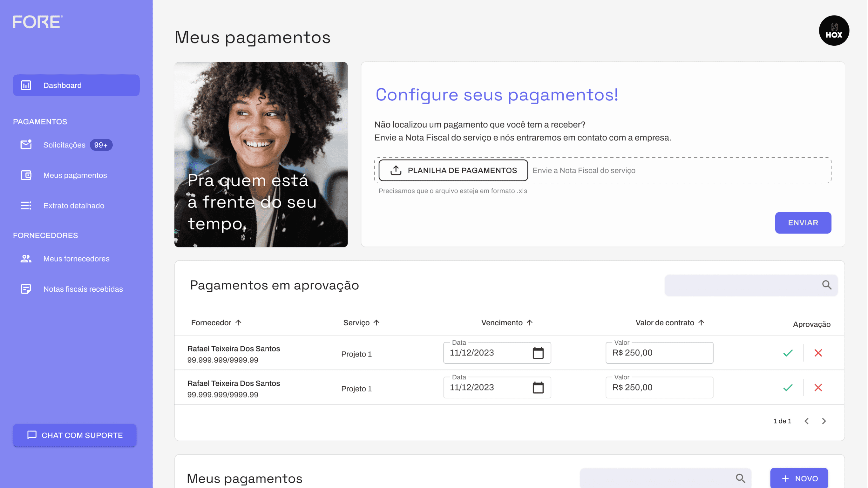Approve the first payment with checkmark

click(x=788, y=353)
